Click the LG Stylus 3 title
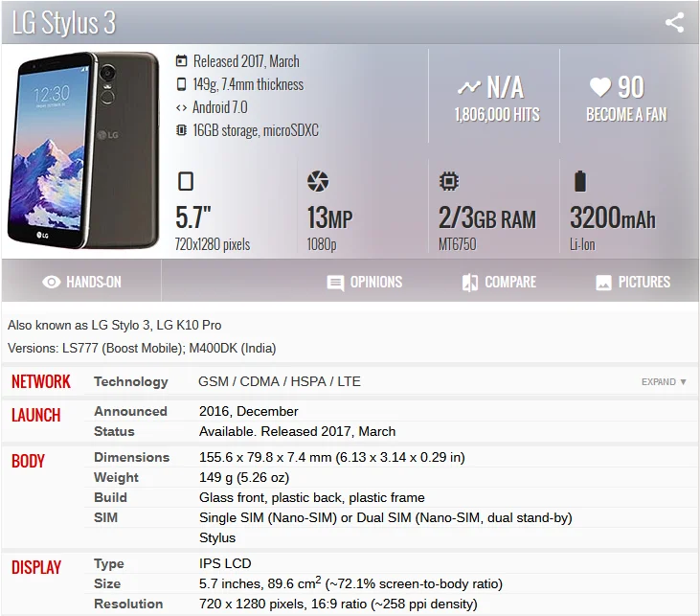The width and height of the screenshot is (700, 616). coord(64,22)
